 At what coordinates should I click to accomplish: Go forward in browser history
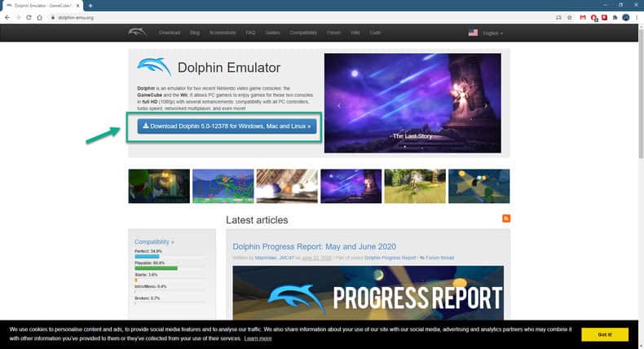click(18, 17)
